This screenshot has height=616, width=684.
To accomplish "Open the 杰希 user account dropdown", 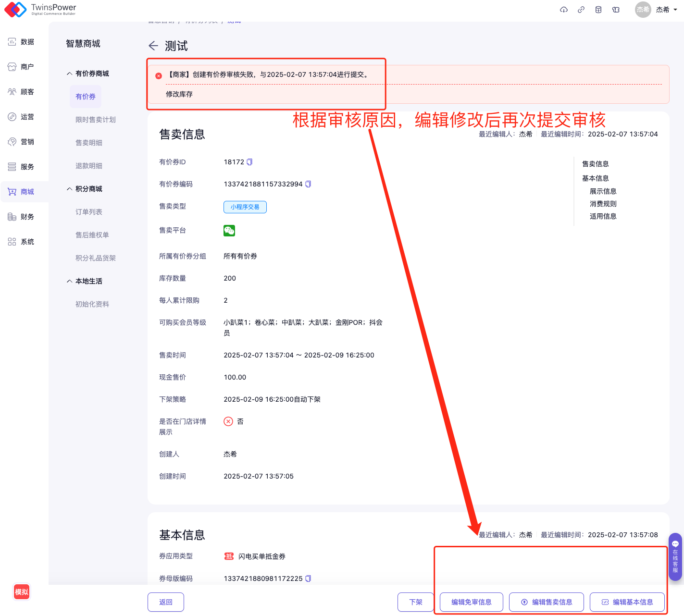I will pyautogui.click(x=663, y=10).
